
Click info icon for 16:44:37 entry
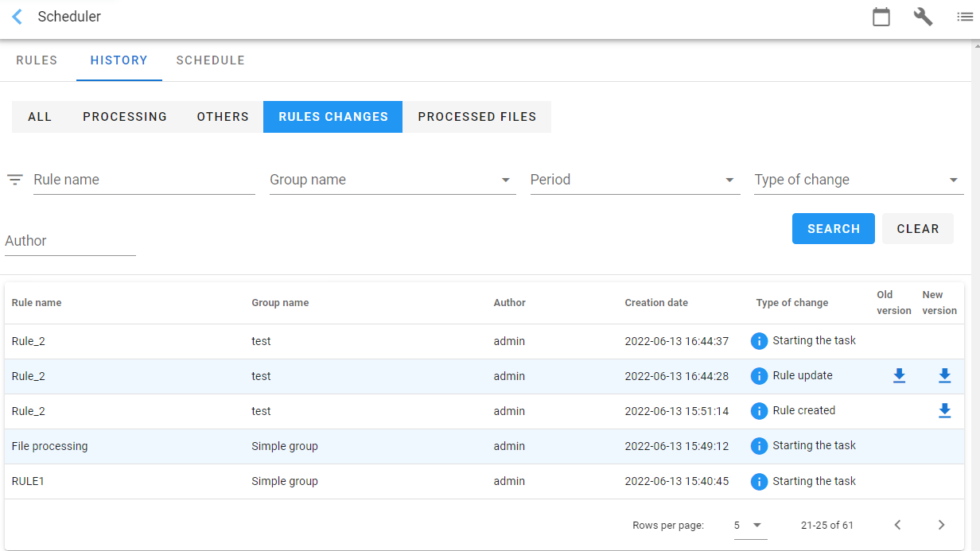pos(760,341)
